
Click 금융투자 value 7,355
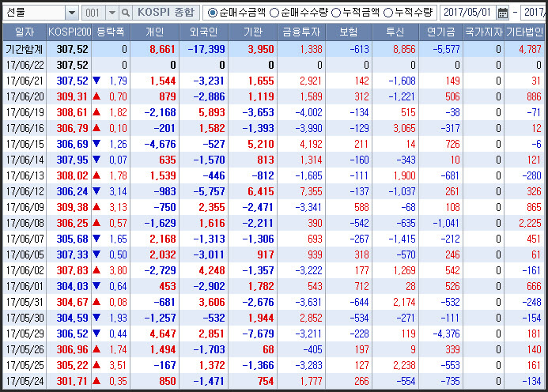pos(311,191)
